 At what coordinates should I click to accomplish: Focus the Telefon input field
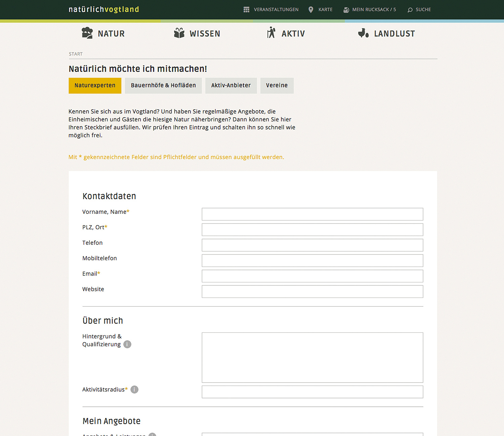pos(312,245)
